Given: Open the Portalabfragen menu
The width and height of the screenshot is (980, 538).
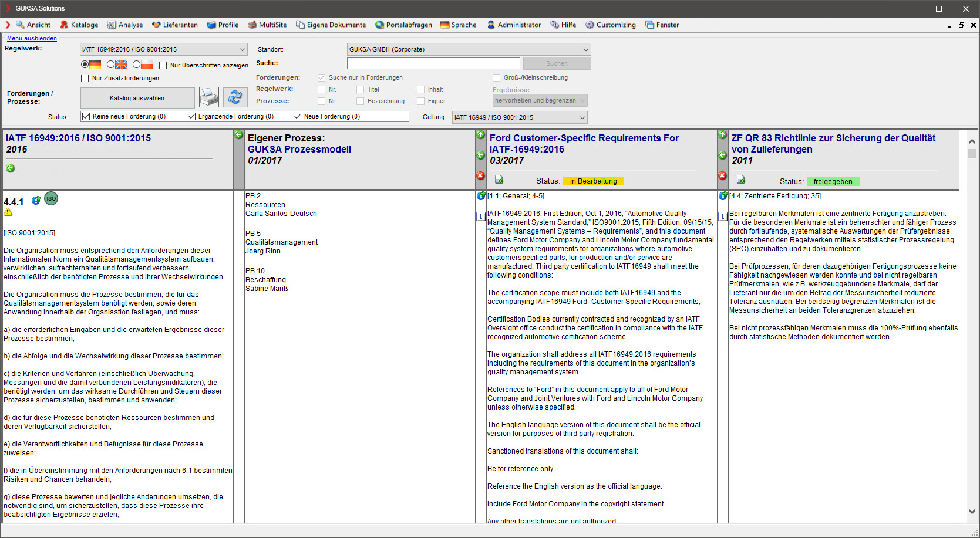Looking at the screenshot, I should click(x=404, y=25).
